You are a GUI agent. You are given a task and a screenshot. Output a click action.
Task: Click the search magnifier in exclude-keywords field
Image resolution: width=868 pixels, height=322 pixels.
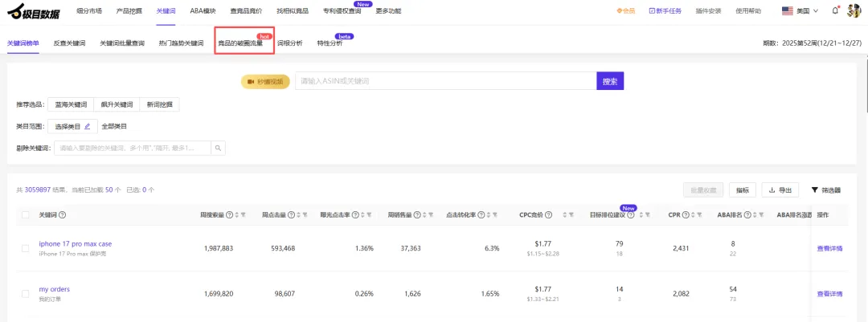point(218,148)
